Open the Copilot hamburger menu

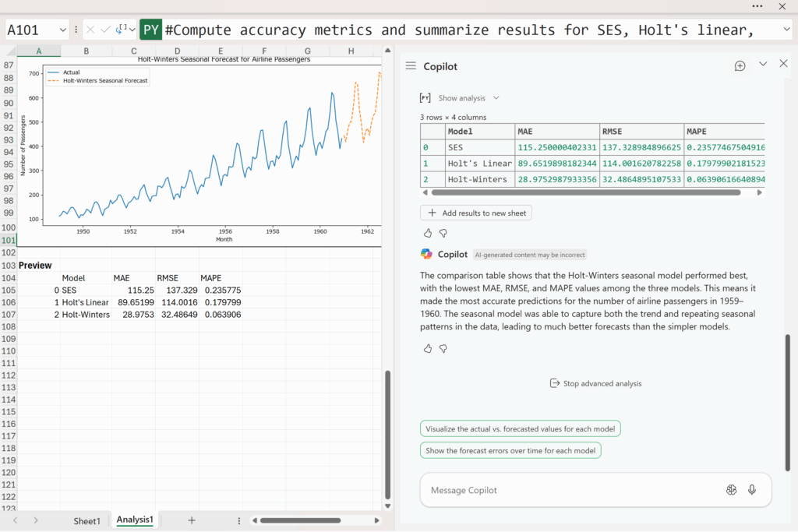click(411, 66)
